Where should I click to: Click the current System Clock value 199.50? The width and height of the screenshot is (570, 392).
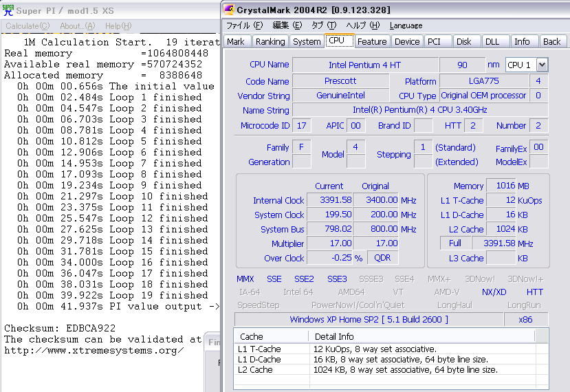330,215
